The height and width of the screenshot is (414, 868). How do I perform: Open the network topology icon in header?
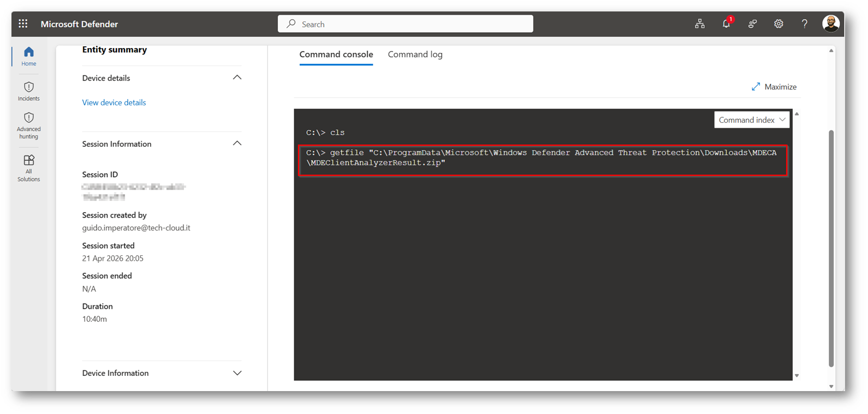point(700,24)
